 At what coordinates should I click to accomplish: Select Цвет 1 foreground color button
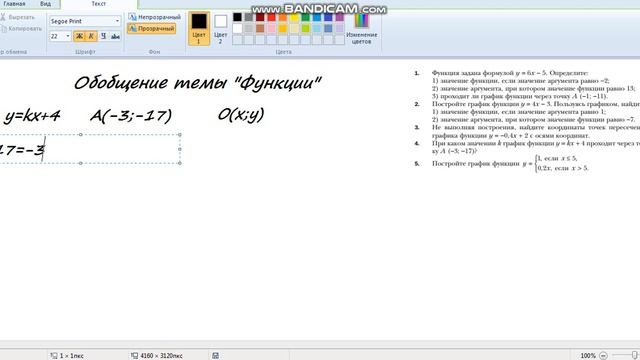199,28
